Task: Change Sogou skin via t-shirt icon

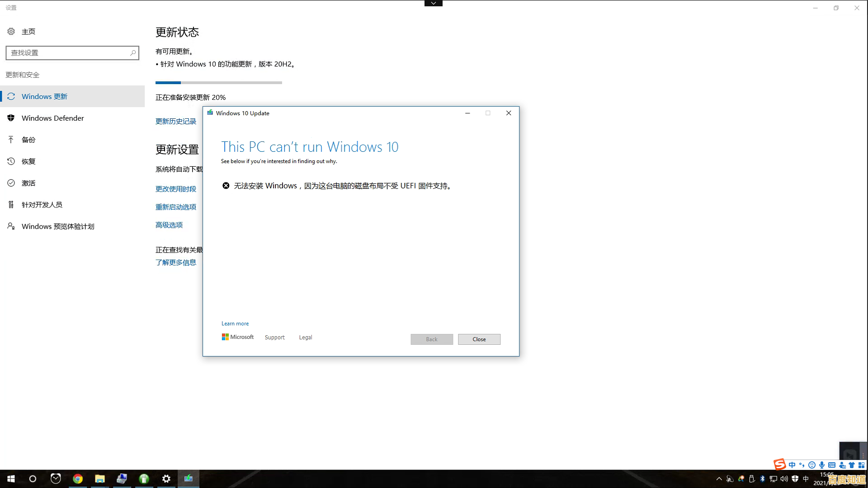Action: click(x=852, y=465)
